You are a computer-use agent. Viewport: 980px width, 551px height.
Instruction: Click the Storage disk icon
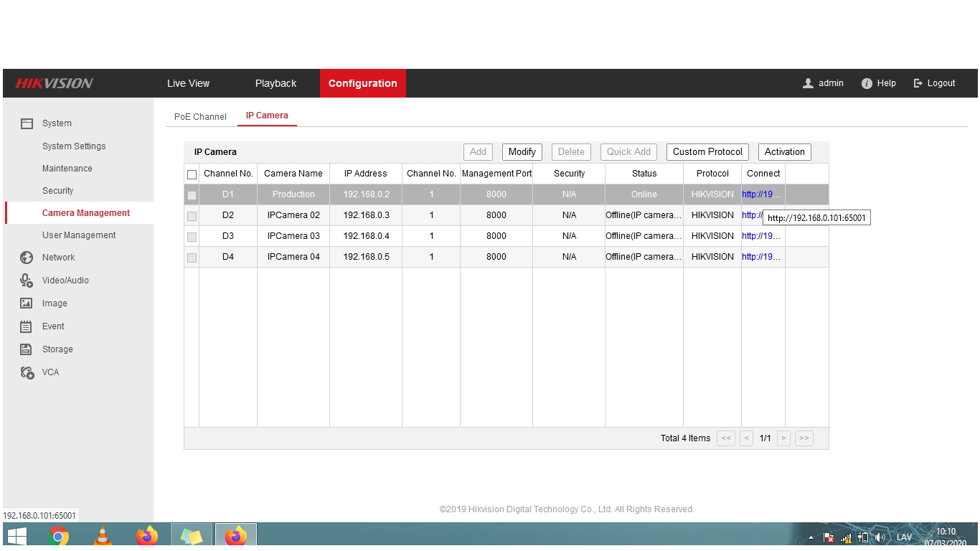point(27,349)
